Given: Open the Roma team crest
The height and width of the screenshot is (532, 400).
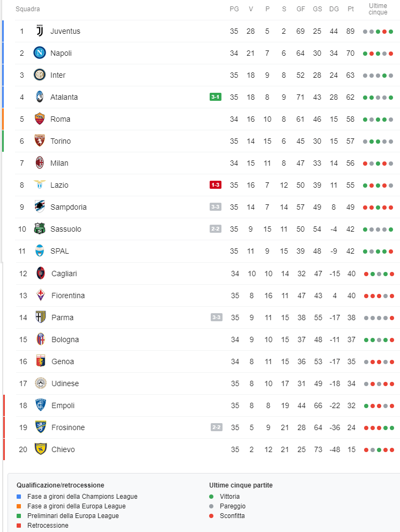Looking at the screenshot, I should point(40,119).
